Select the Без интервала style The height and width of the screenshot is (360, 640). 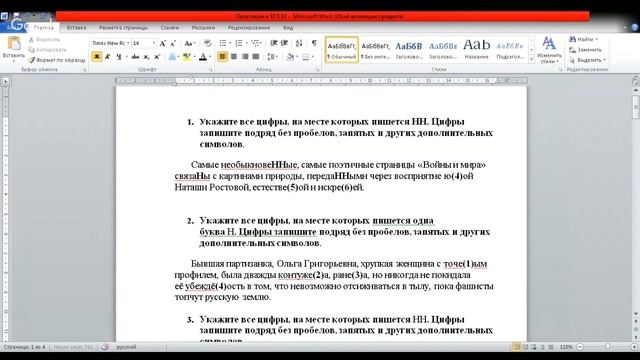click(x=376, y=49)
